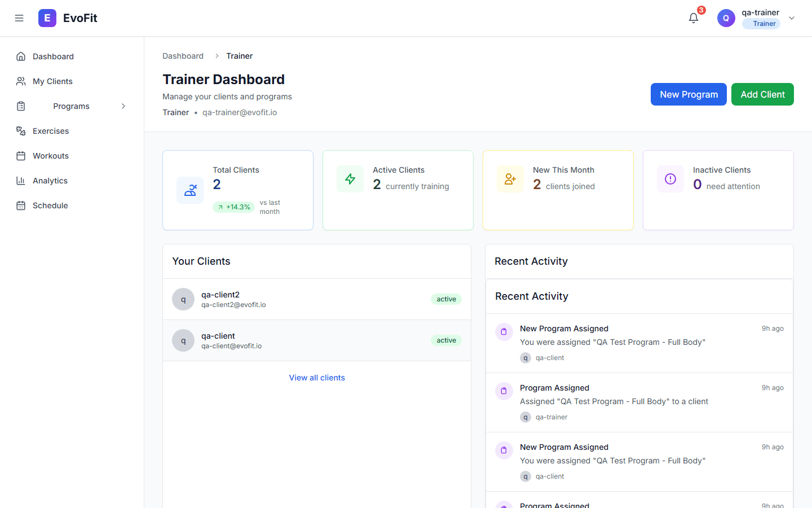Screen dimensions: 812x508
Task: Click the New This Month add-user icon
Action: 510,178
